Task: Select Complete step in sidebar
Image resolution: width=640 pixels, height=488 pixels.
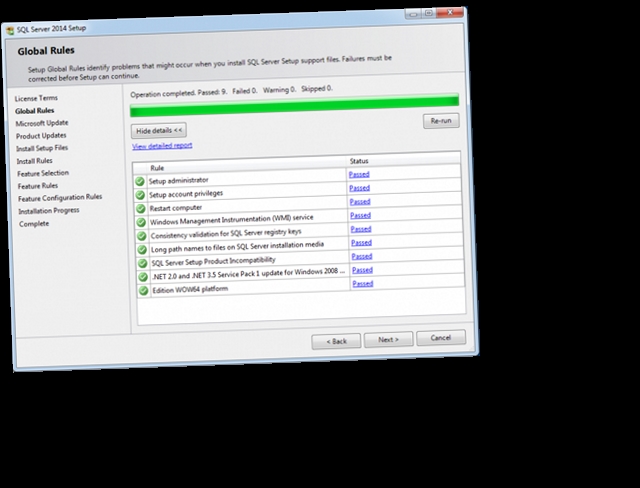Action: click(34, 224)
